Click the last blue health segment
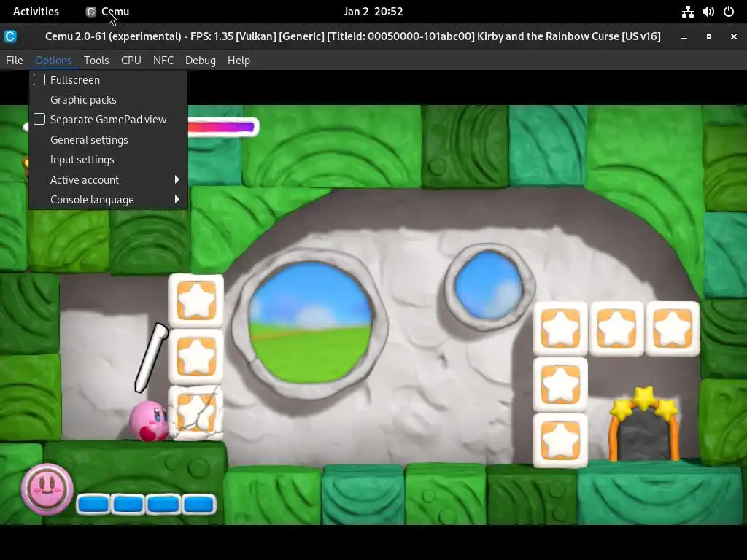The width and height of the screenshot is (747, 560). tap(198, 505)
